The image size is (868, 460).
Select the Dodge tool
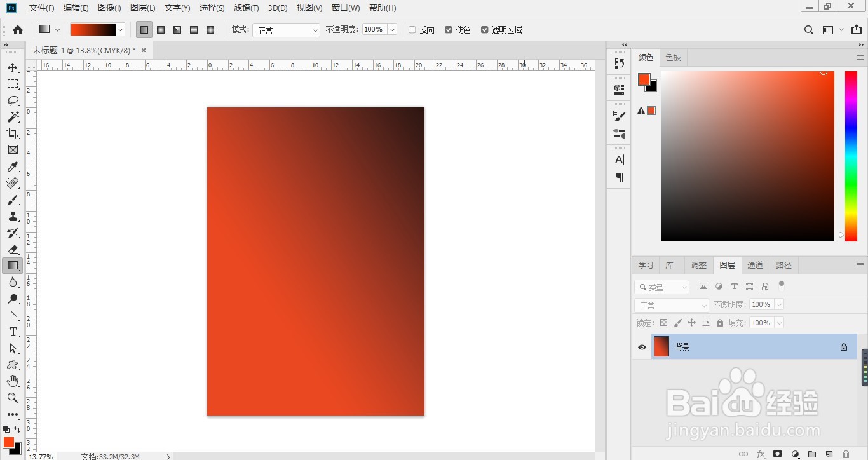tap(13, 299)
